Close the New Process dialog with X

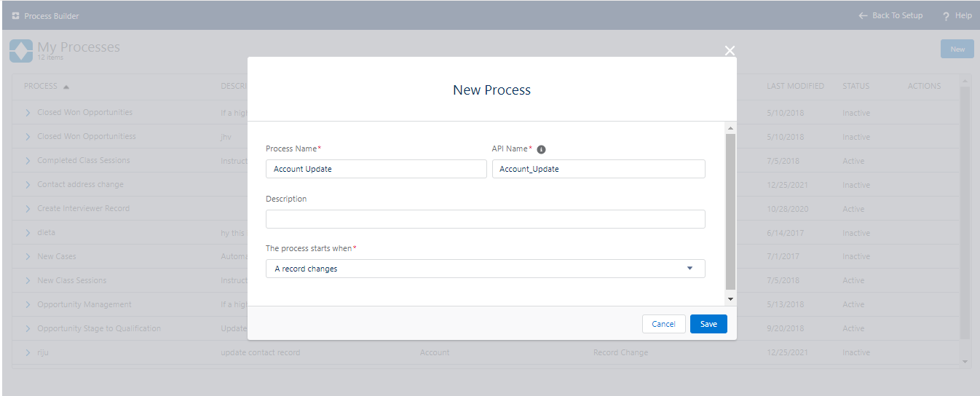pos(730,50)
